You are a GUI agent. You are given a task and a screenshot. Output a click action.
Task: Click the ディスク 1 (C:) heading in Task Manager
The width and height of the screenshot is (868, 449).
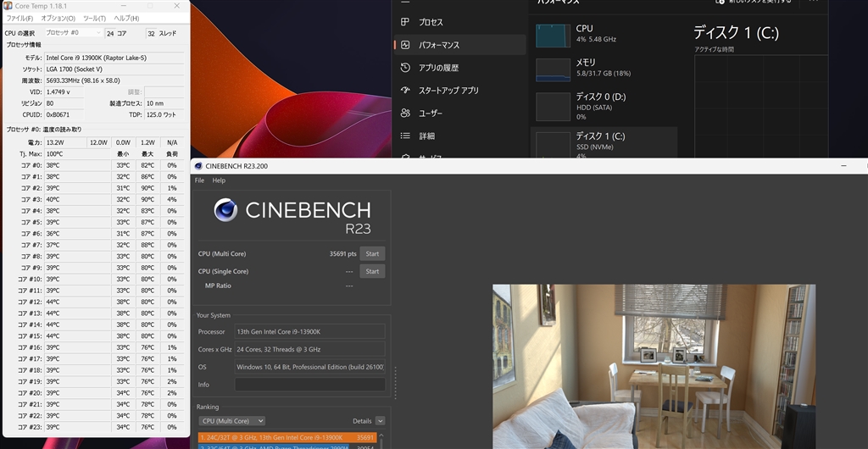[736, 33]
